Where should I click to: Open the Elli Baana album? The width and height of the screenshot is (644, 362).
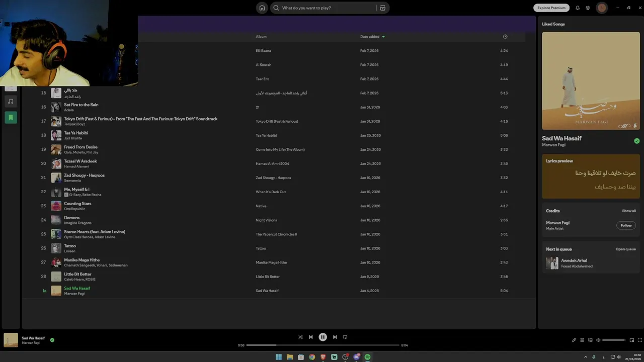click(x=263, y=51)
